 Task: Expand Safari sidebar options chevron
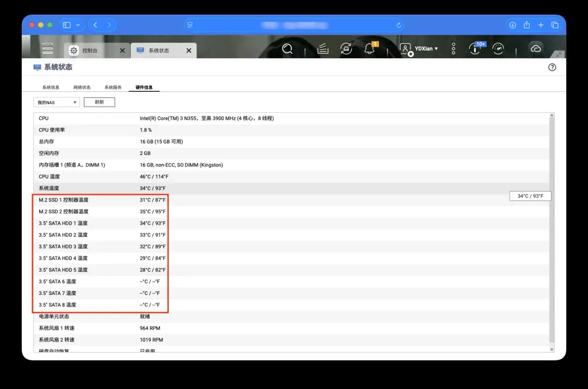(x=78, y=25)
